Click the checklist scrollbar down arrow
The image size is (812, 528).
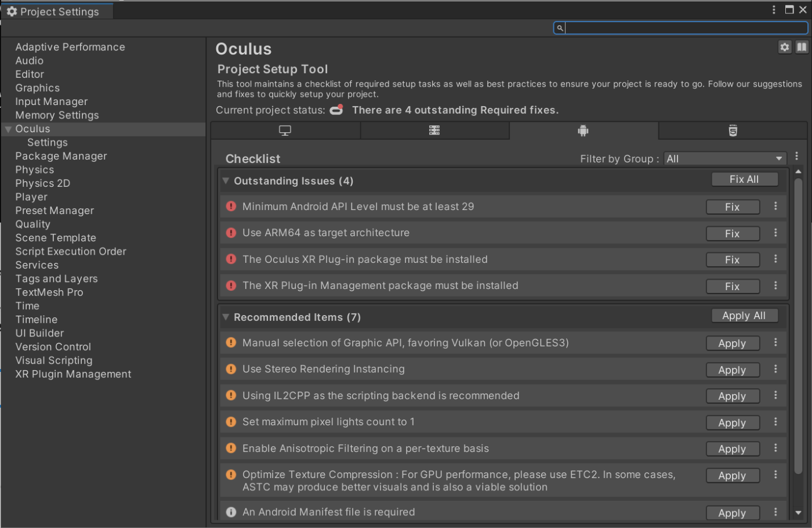(799, 513)
